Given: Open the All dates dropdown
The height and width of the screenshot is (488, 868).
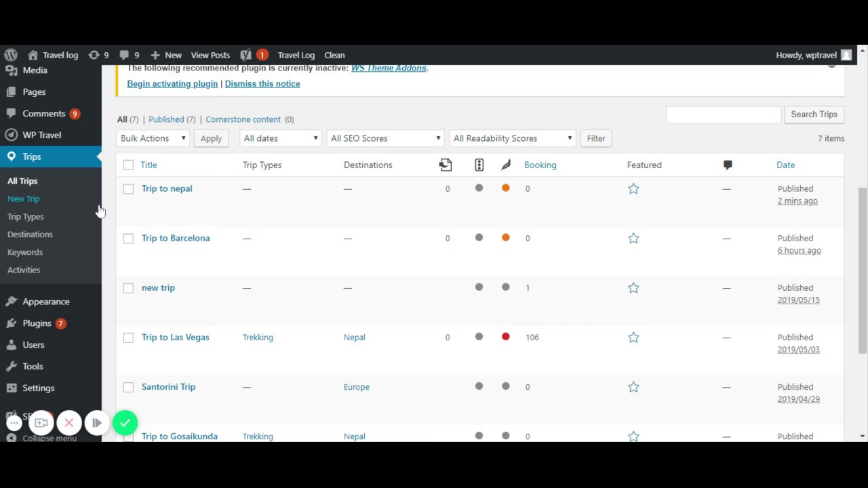Looking at the screenshot, I should pos(280,138).
